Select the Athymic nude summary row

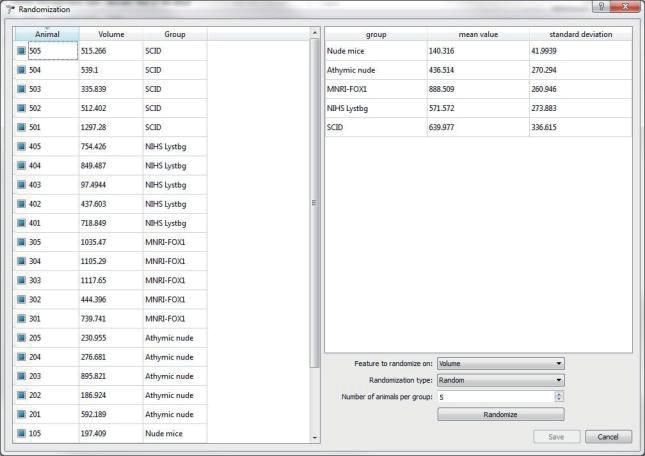(x=478, y=70)
